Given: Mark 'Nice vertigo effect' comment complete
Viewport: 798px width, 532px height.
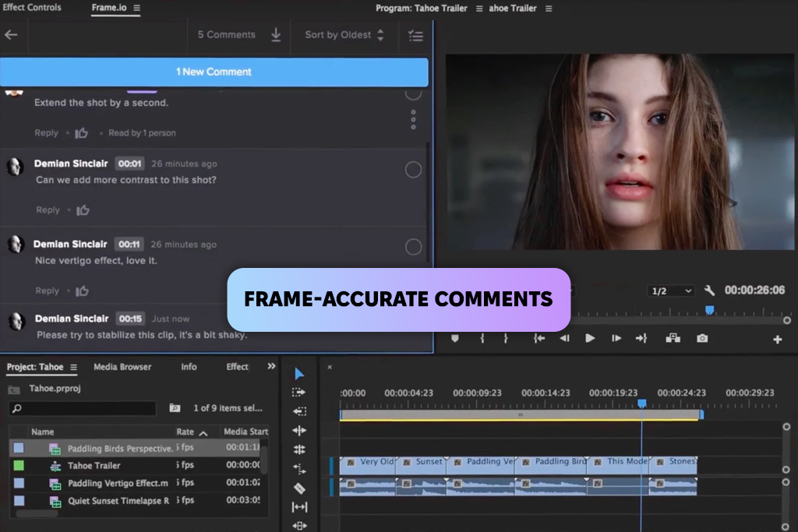Looking at the screenshot, I should click(x=413, y=247).
